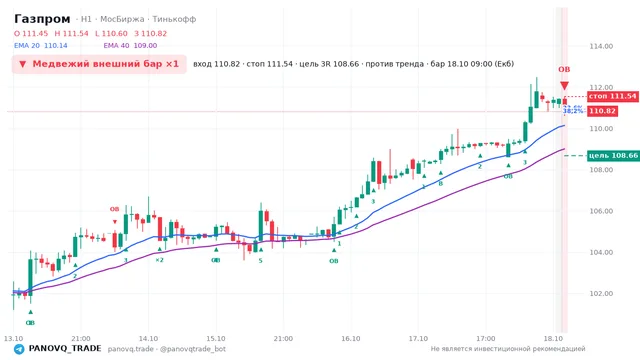Click the 'PANOVQ_TRADE' channel name
This screenshot has height=360, width=640.
65,349
